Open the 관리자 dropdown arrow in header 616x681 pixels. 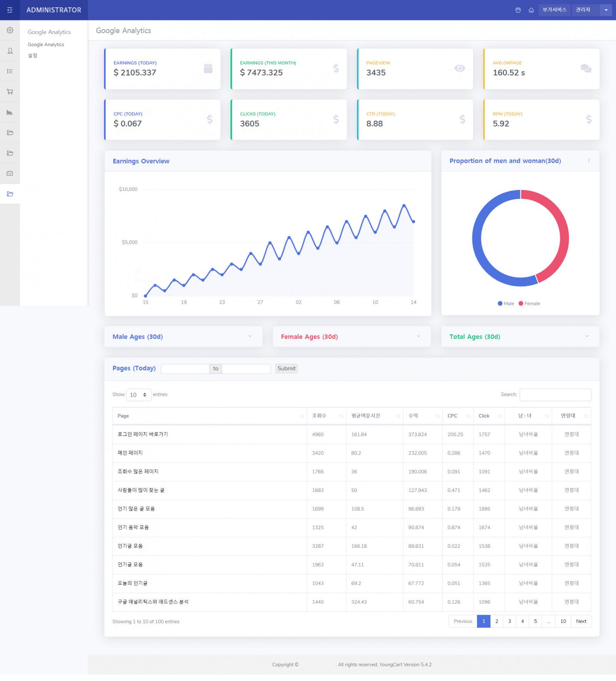(x=606, y=10)
